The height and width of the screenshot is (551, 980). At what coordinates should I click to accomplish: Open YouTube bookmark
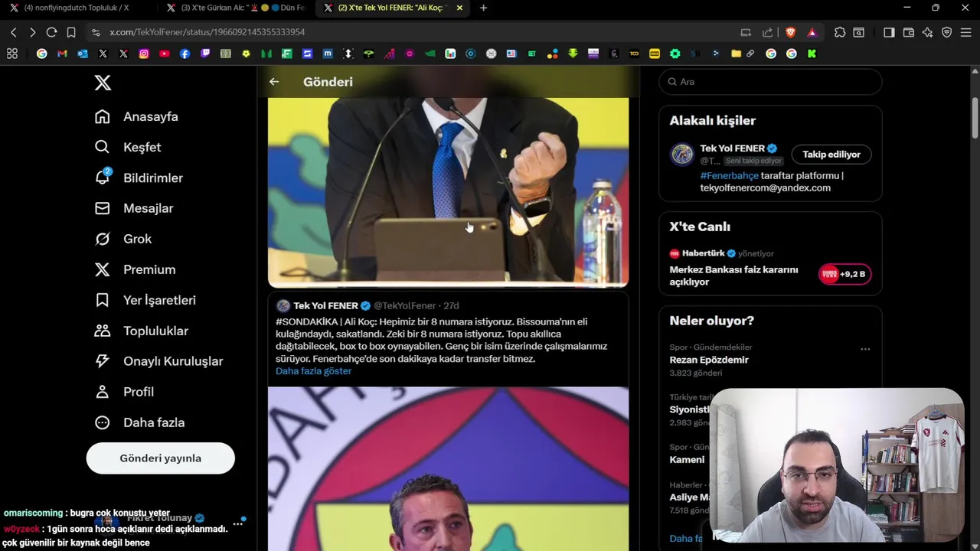165,54
